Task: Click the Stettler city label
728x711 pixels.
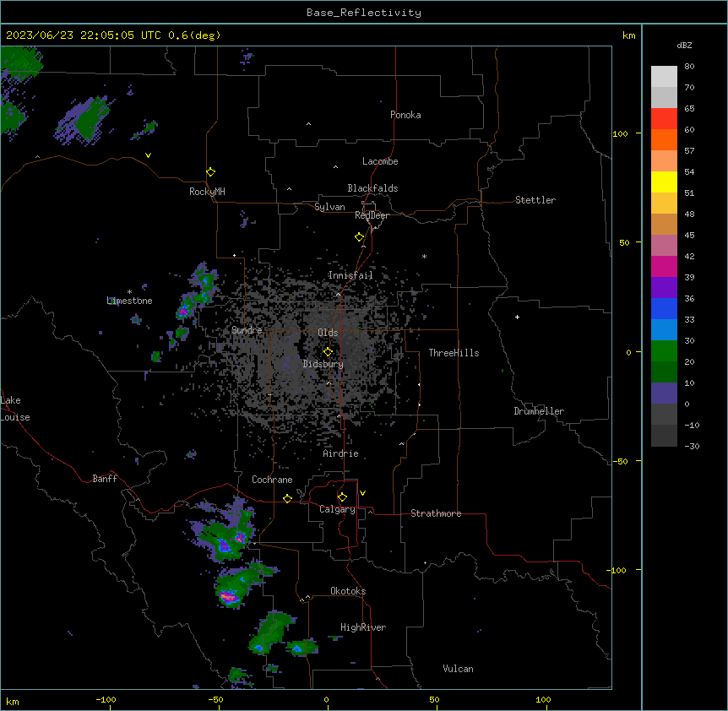Action: tap(535, 200)
